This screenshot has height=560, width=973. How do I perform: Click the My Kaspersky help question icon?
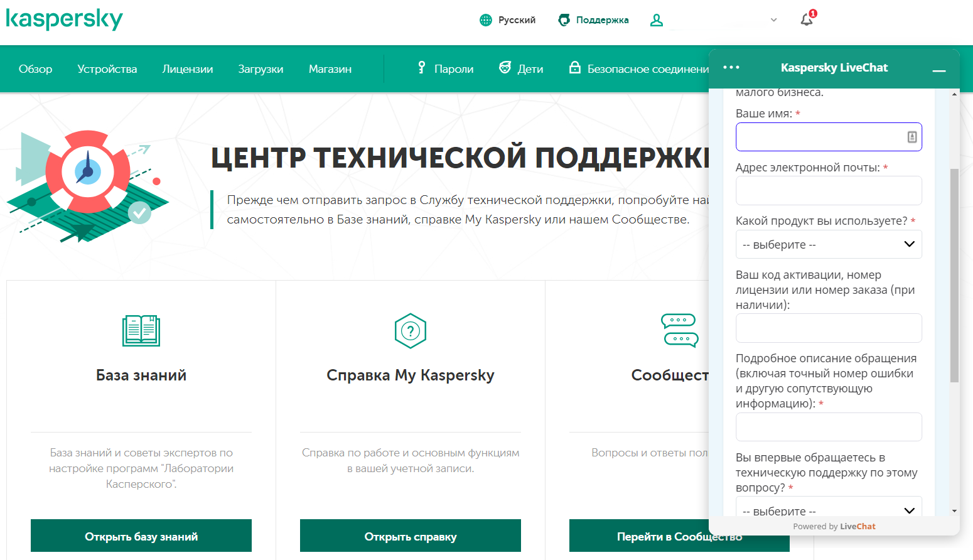point(411,331)
